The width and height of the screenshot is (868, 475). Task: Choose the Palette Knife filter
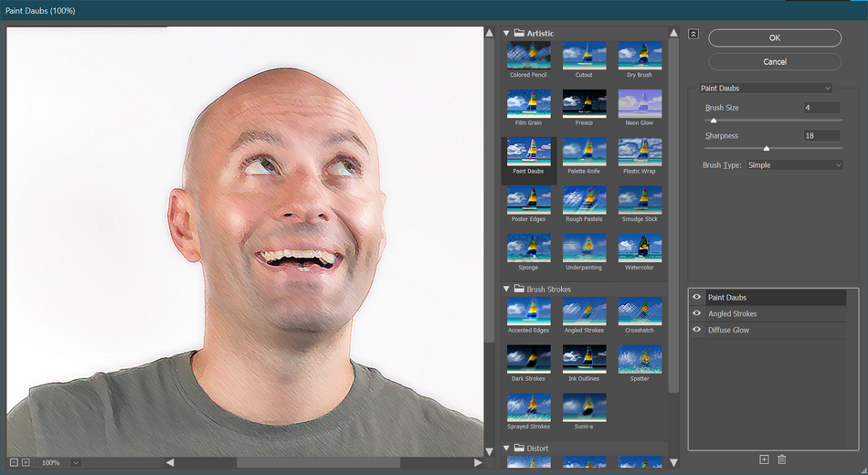click(x=584, y=152)
